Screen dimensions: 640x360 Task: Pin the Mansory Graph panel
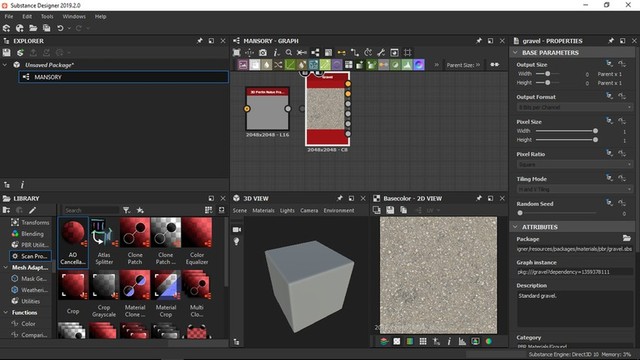(479, 41)
